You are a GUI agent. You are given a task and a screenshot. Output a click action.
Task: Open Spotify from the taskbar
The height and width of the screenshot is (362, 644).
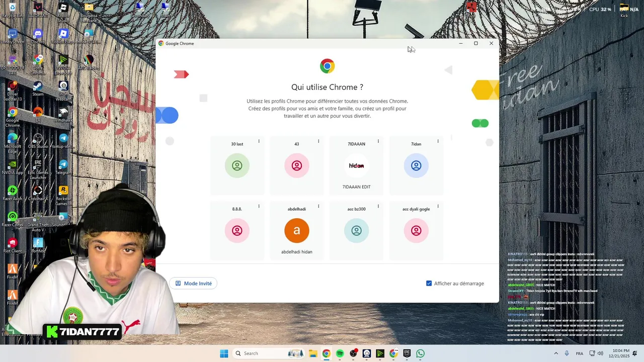tap(340, 353)
